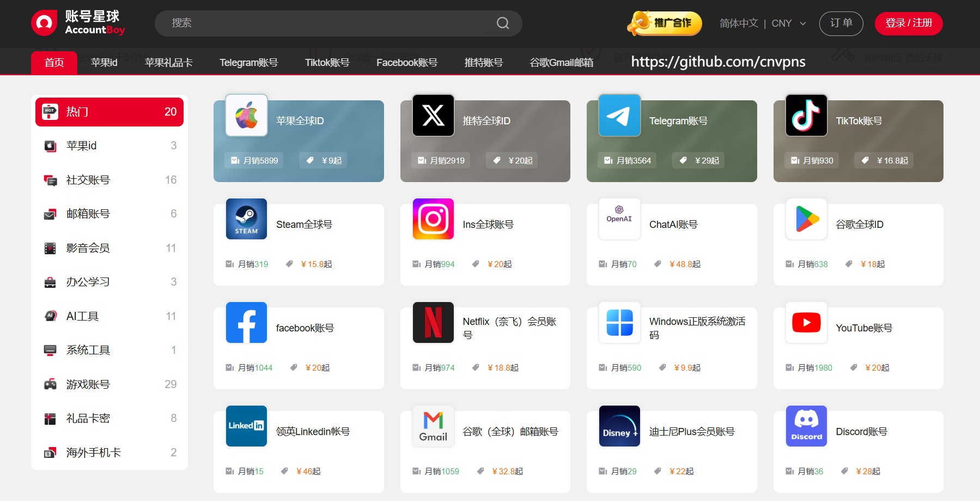Click the facebook账号 product title
Image resolution: width=980 pixels, height=501 pixels.
coord(305,328)
